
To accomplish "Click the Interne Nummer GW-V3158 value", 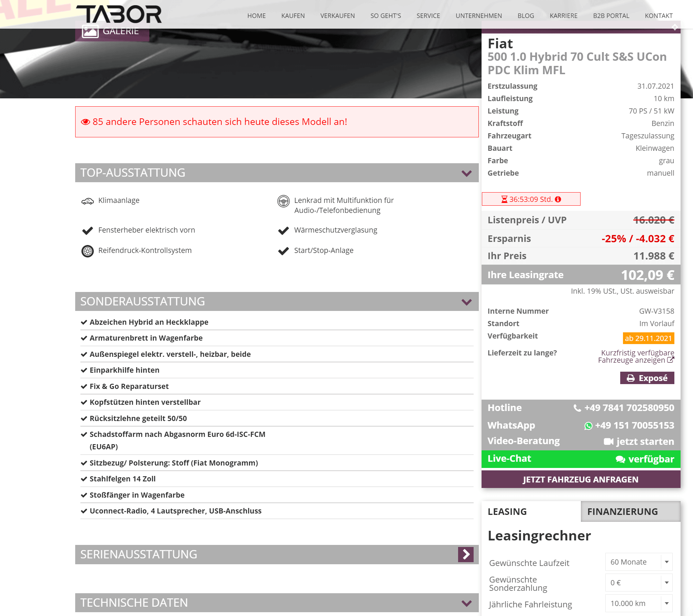I will 656,311.
